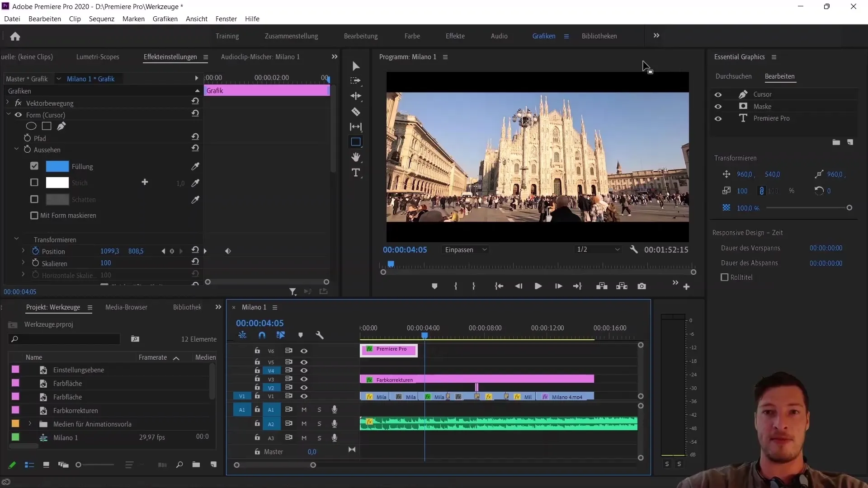
Task: Open timeline display settings wrench
Action: (320, 335)
